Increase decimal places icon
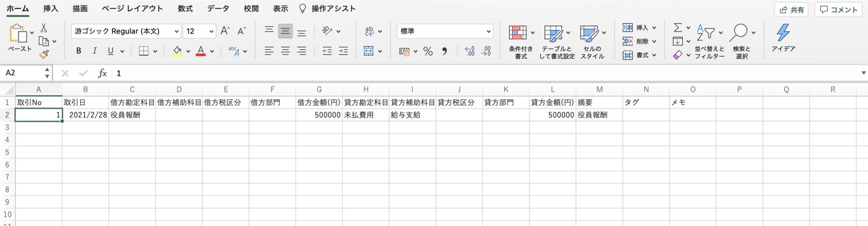The height and width of the screenshot is (226, 868). pyautogui.click(x=469, y=52)
